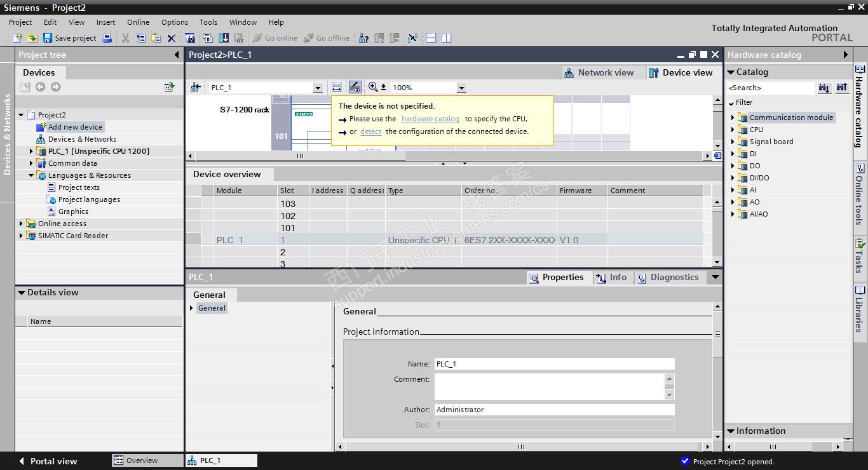Follow the hardware catalog link in the tooltip

coord(430,119)
